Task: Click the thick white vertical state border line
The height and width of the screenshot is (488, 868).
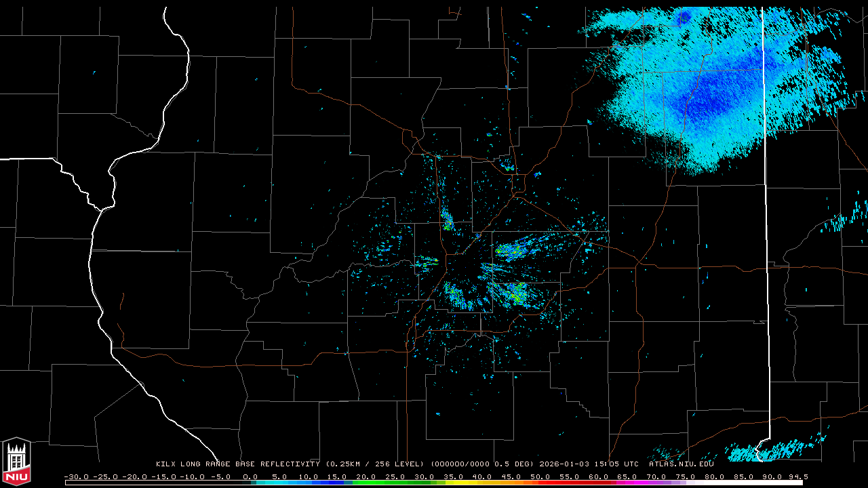Action: [x=765, y=203]
